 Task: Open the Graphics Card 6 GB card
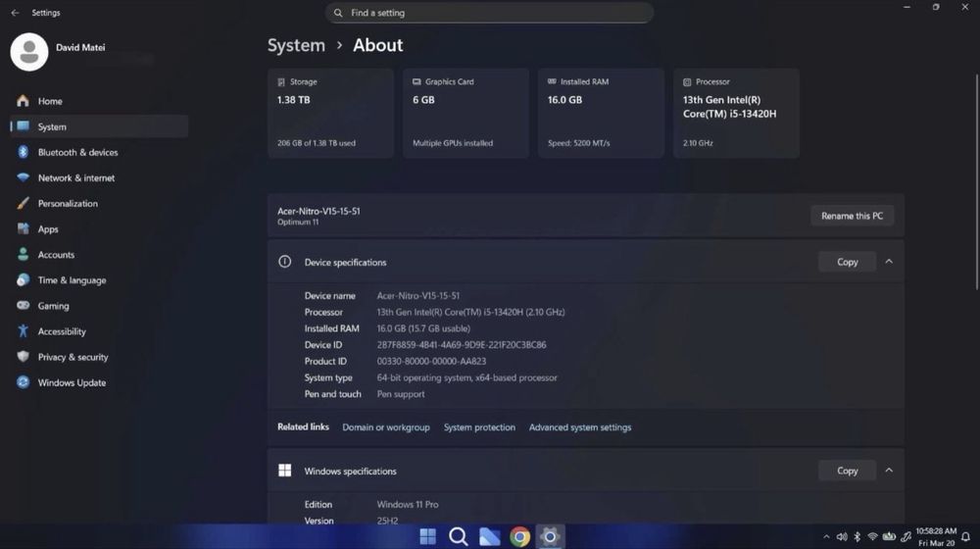click(x=466, y=113)
